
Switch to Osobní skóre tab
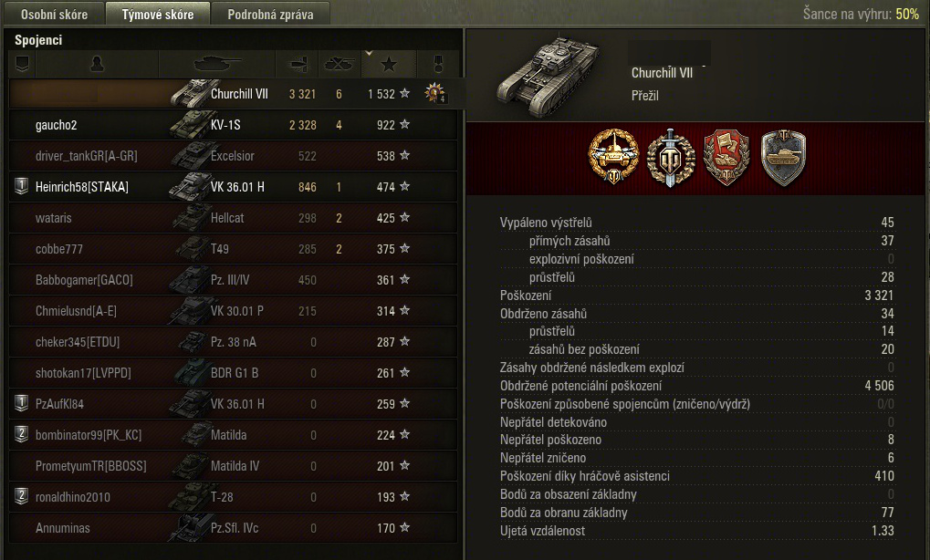tap(54, 15)
